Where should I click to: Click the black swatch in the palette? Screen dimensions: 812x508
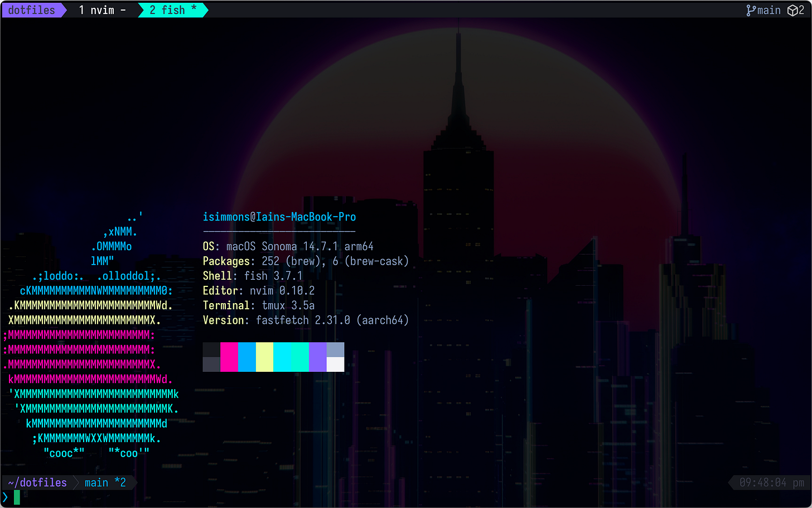211,350
